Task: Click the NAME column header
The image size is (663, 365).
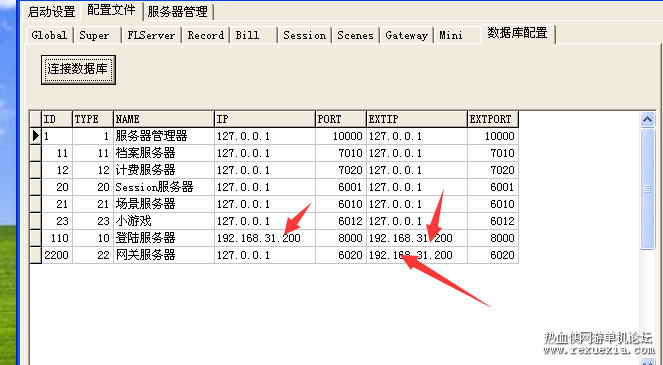Action: pyautogui.click(x=164, y=119)
